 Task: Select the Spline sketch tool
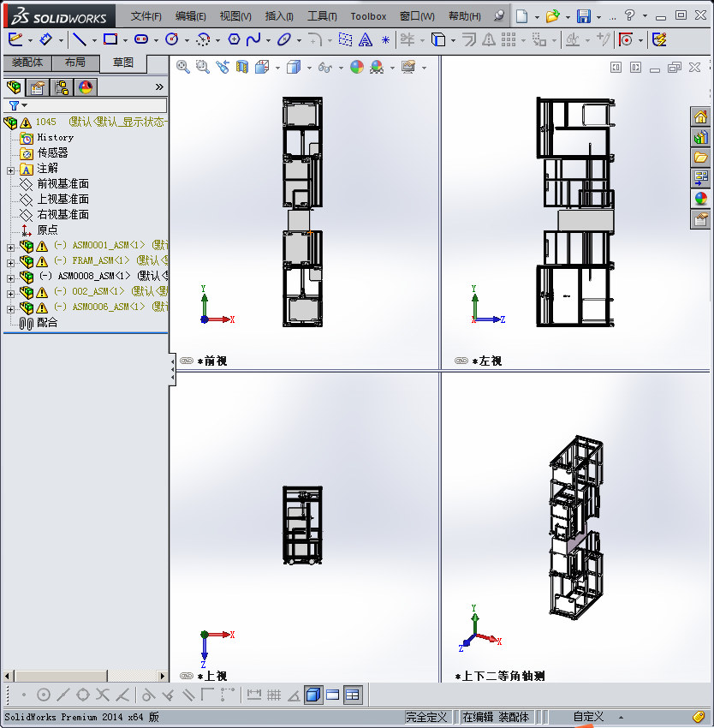[253, 40]
